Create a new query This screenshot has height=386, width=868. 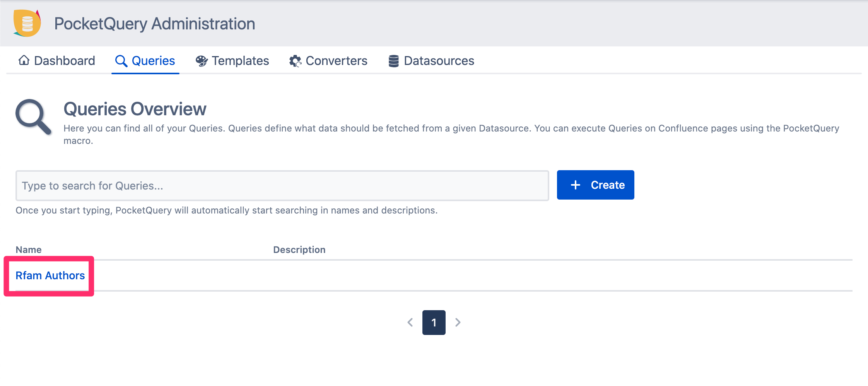click(x=596, y=185)
